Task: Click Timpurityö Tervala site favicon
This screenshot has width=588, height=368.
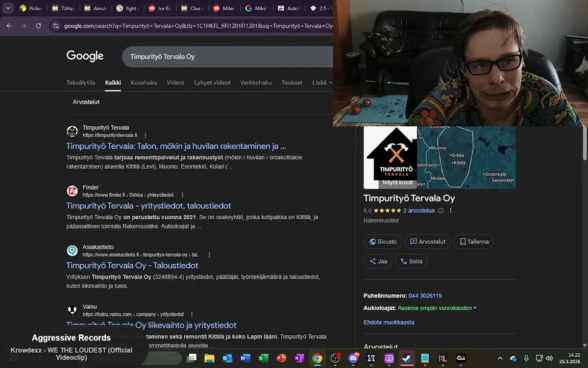Action: tap(72, 131)
